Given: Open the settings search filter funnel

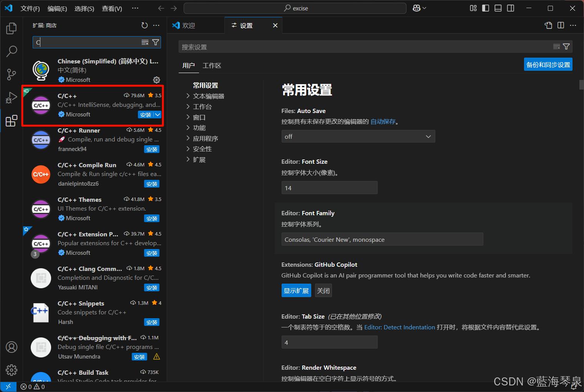Looking at the screenshot, I should (566, 47).
